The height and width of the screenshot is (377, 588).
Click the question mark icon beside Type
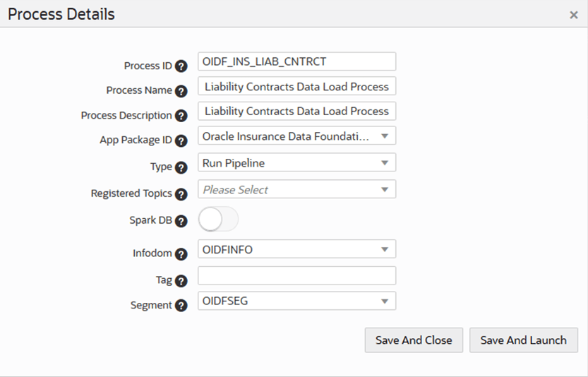pyautogui.click(x=181, y=168)
